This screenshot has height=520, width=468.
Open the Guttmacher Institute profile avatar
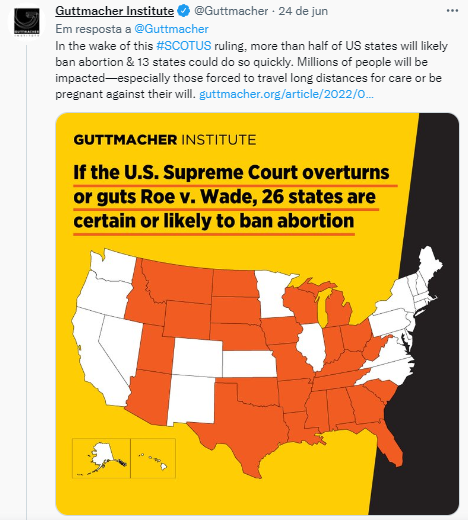click(27, 21)
